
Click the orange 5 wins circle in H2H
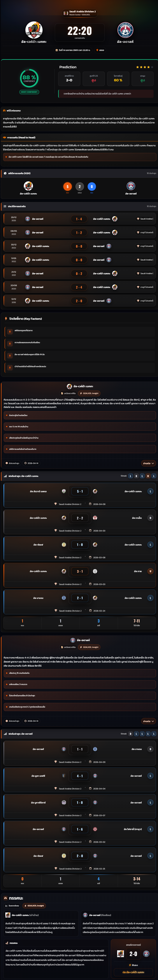point(68,186)
